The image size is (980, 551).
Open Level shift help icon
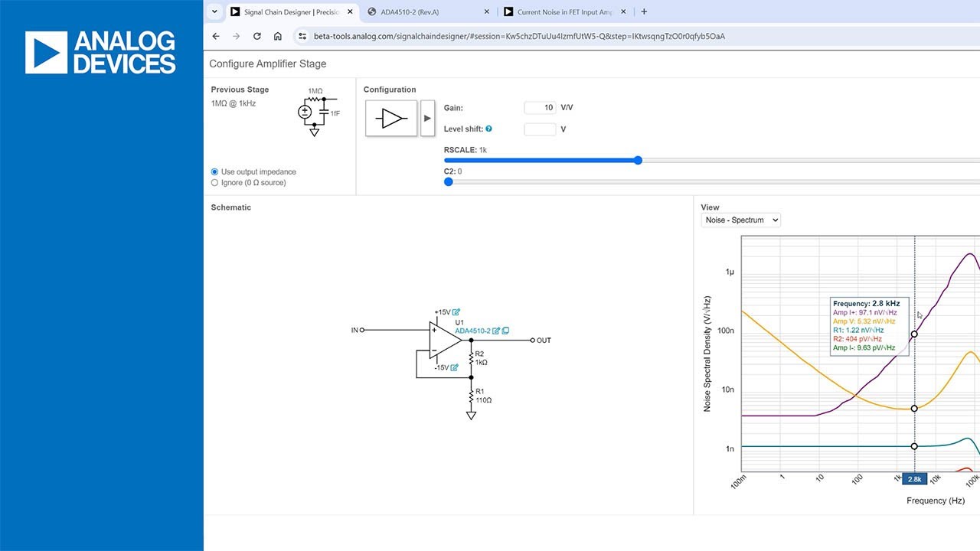pyautogui.click(x=488, y=129)
